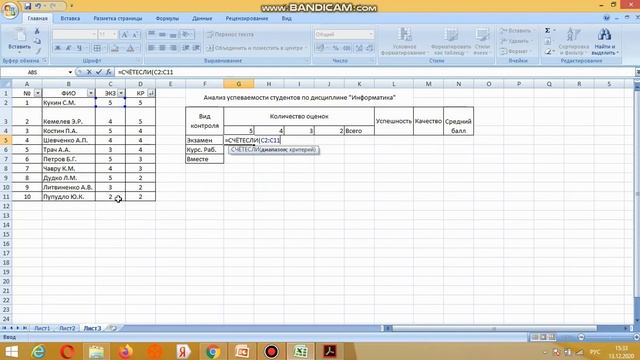Click the Windows Start button

(11, 351)
